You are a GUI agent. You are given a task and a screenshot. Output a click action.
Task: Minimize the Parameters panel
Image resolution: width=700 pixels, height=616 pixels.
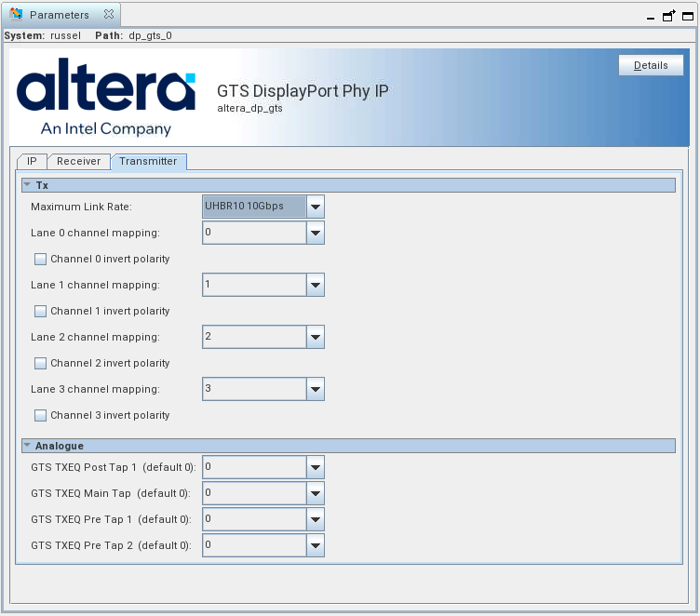coord(651,18)
